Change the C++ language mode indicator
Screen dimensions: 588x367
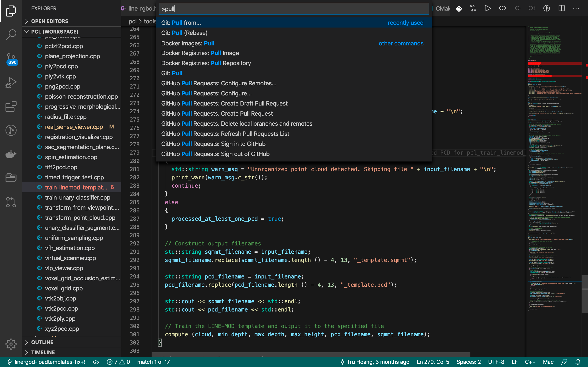530,362
